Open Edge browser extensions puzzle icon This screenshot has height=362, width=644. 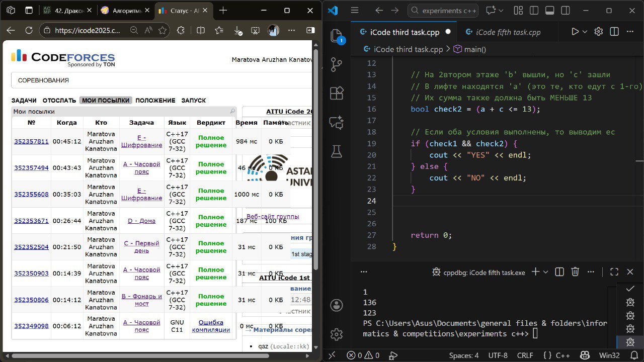tap(181, 30)
